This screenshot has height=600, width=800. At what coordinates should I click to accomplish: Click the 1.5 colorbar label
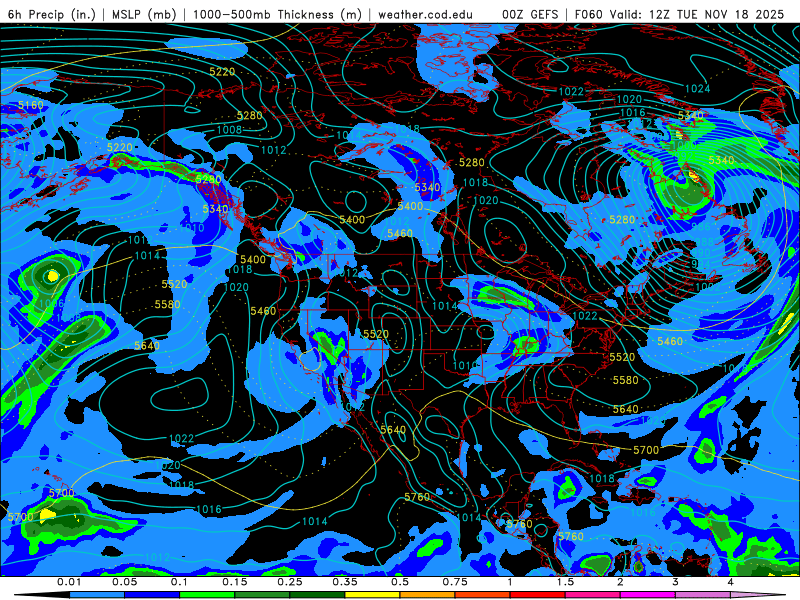pos(565,582)
